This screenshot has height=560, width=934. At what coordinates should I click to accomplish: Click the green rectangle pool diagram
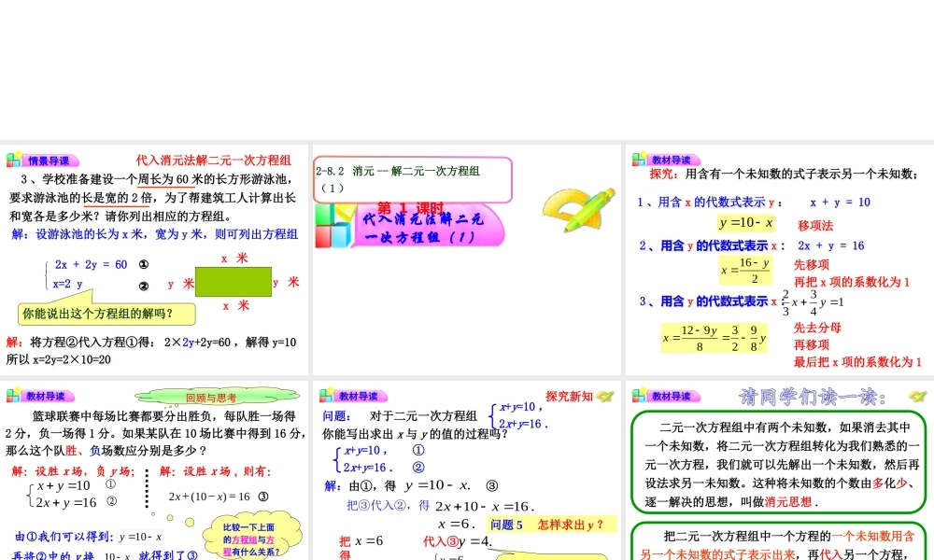[x=233, y=282]
